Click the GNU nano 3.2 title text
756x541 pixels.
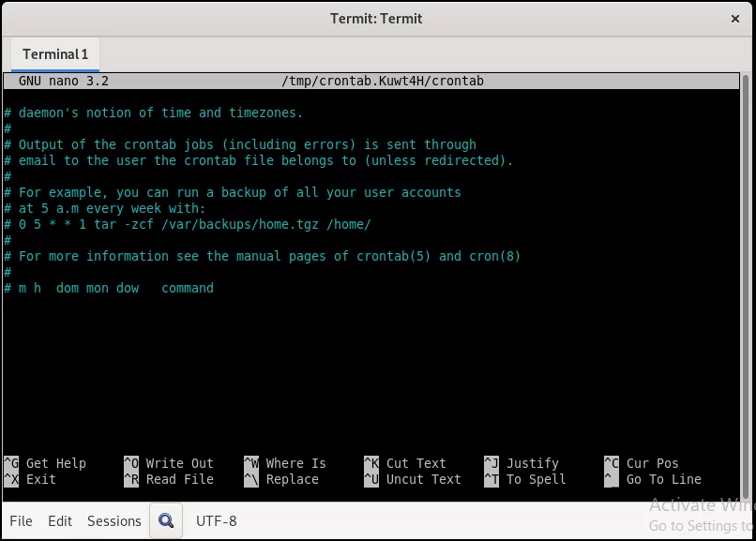pyautogui.click(x=64, y=81)
